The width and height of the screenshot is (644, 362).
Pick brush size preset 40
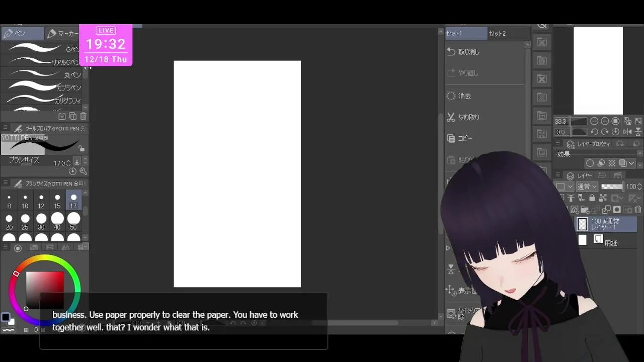pos(57,222)
